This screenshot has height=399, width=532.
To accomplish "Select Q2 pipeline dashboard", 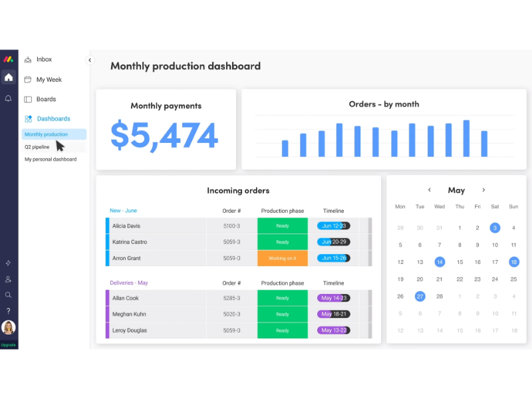I will 37,147.
